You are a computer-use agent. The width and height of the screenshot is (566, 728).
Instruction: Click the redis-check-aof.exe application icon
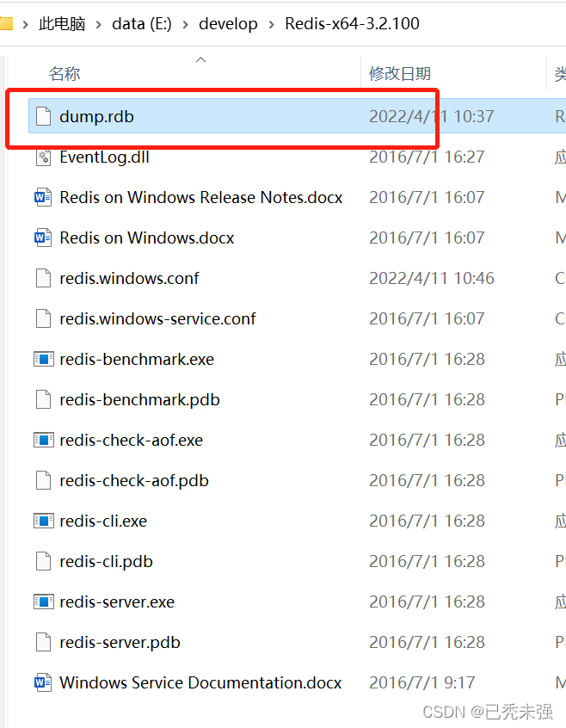(44, 440)
